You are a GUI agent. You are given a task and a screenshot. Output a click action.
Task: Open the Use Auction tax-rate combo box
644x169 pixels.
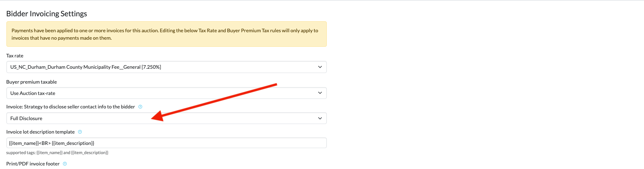click(x=166, y=93)
